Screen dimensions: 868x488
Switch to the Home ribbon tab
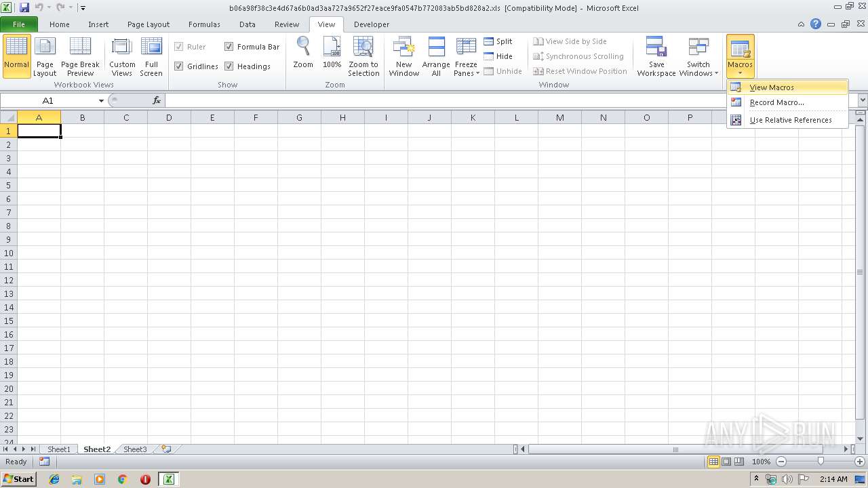pyautogui.click(x=60, y=24)
